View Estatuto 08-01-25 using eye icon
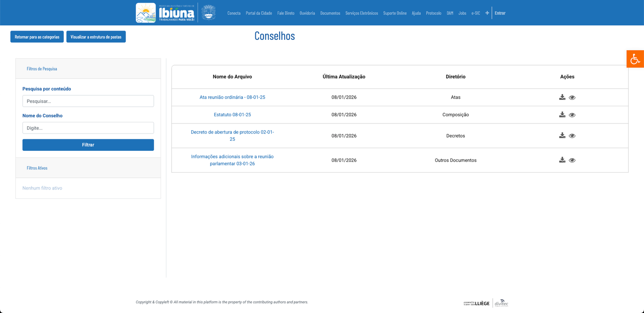This screenshot has height=313, width=644. (x=572, y=115)
